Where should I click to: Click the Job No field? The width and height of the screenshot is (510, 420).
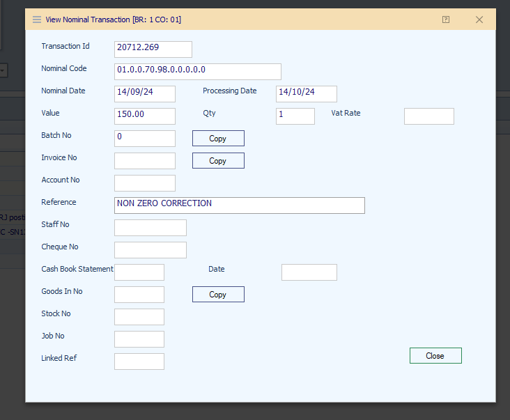pyautogui.click(x=139, y=339)
